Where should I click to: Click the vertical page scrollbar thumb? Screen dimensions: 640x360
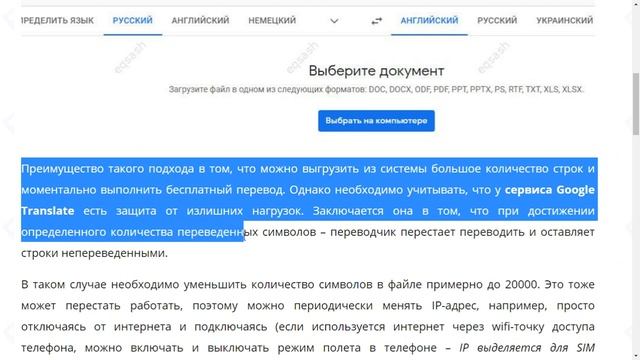(x=636, y=104)
